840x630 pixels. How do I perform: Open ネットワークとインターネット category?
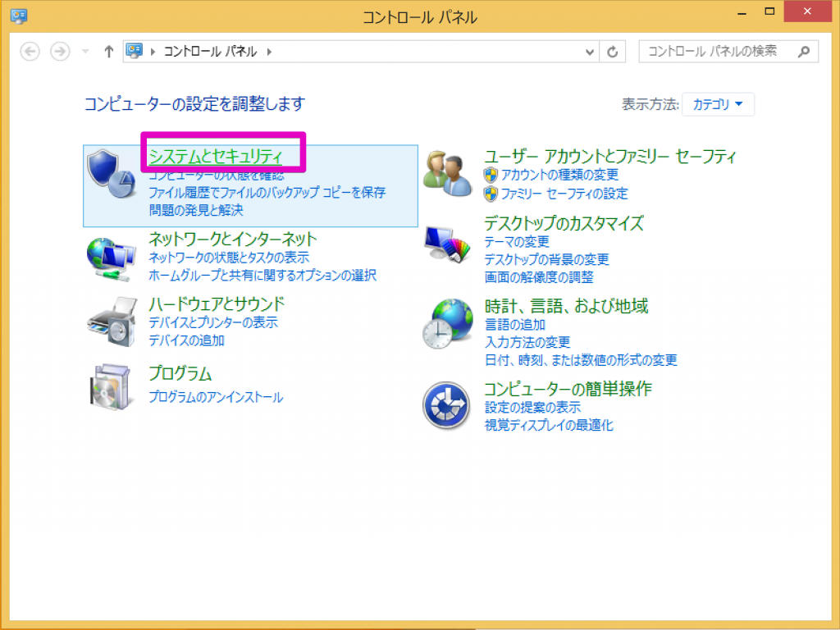coord(232,239)
